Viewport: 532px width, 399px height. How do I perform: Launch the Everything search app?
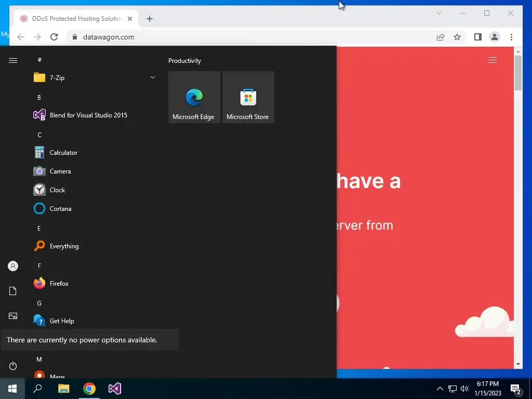coord(95,246)
